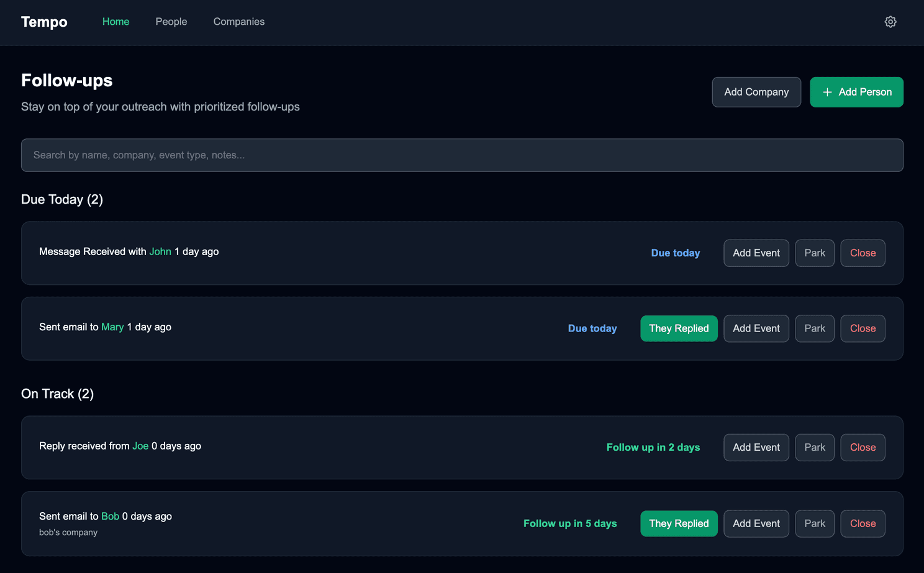Click the Add Company button
This screenshot has width=924, height=573.
point(756,92)
